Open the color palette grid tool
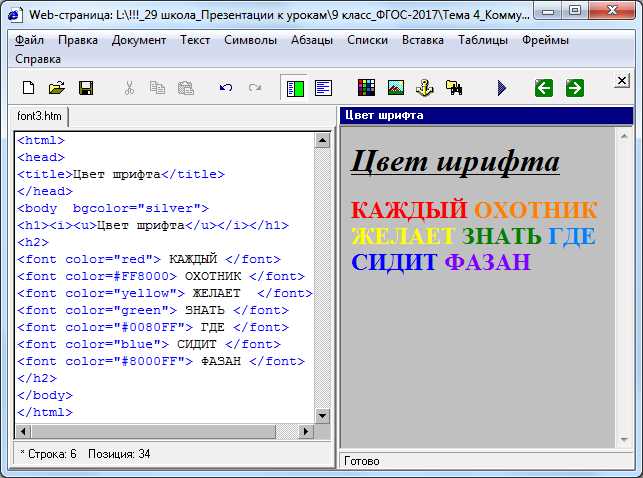The image size is (643, 478). point(366,88)
